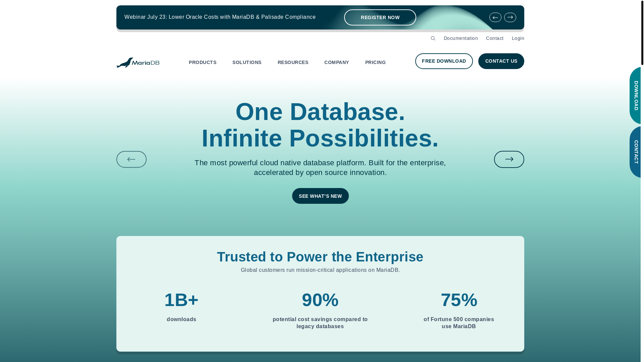
Task: Open the Login link
Action: [518, 38]
